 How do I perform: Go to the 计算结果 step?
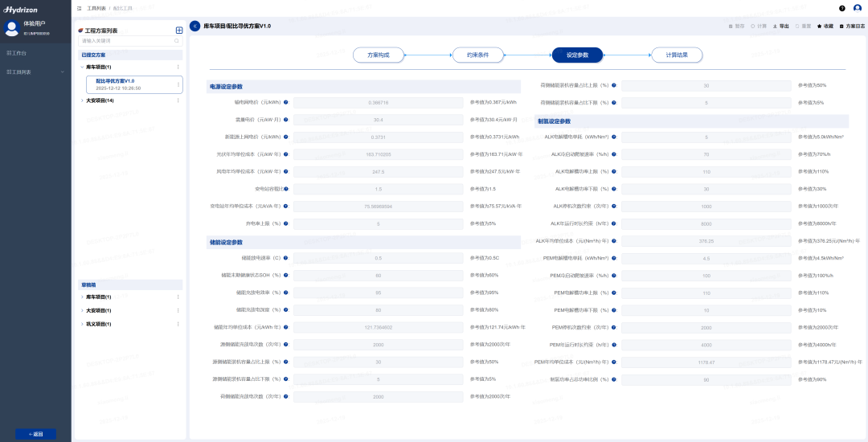[676, 55]
